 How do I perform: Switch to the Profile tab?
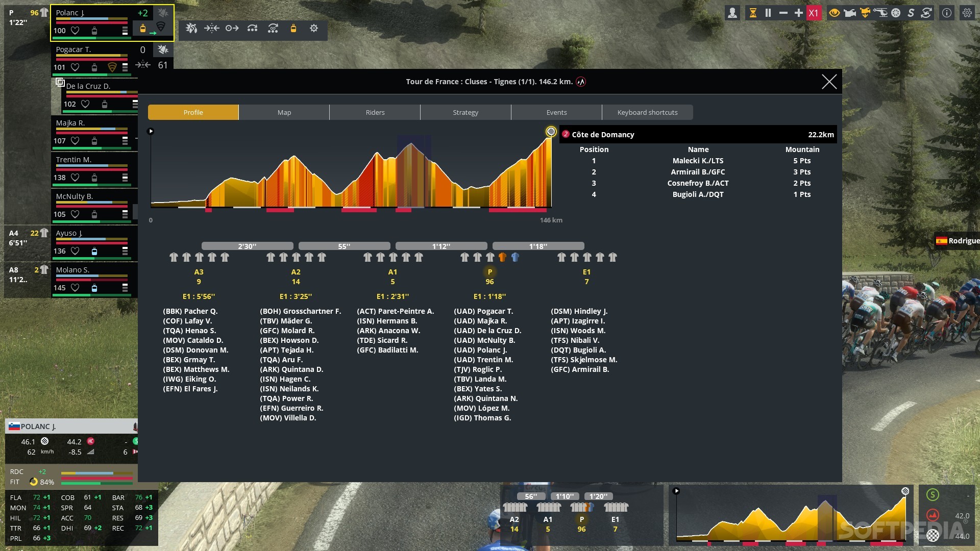(x=193, y=112)
